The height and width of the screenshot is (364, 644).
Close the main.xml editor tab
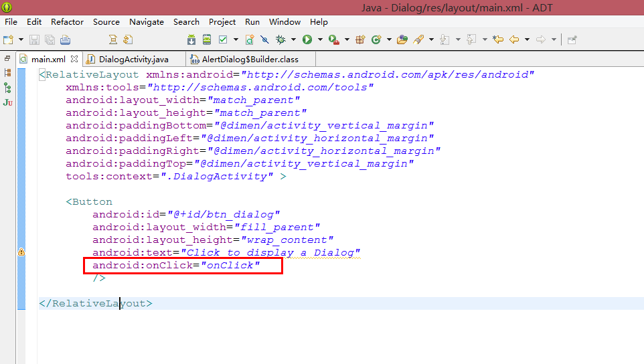pyautogui.click(x=74, y=59)
